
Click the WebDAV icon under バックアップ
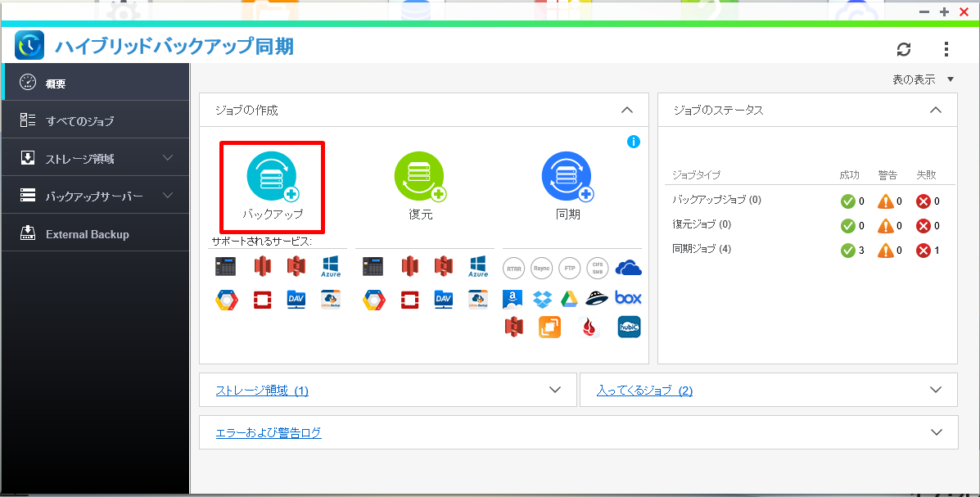pos(296,300)
